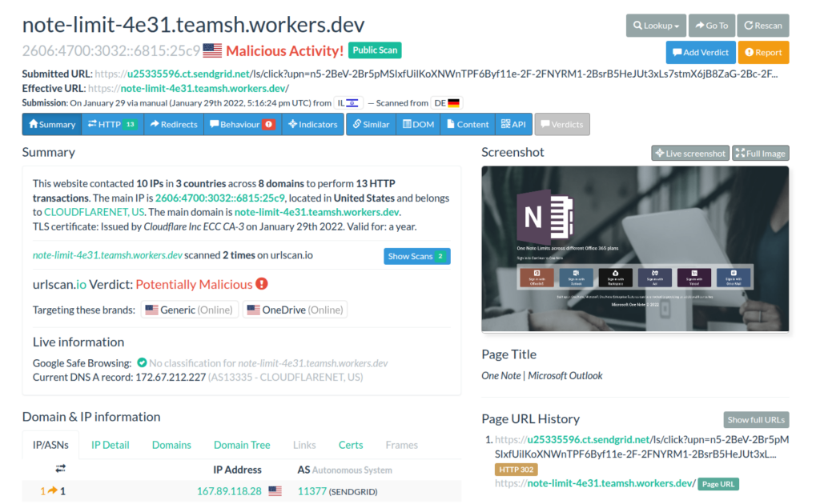Switch to the Domain Tree tab

coord(242,445)
